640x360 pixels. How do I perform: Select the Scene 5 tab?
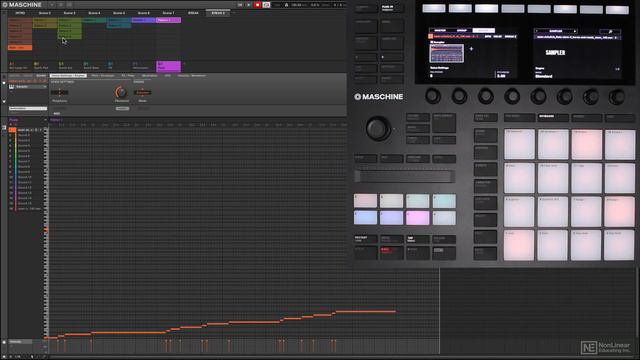pyautogui.click(x=119, y=13)
